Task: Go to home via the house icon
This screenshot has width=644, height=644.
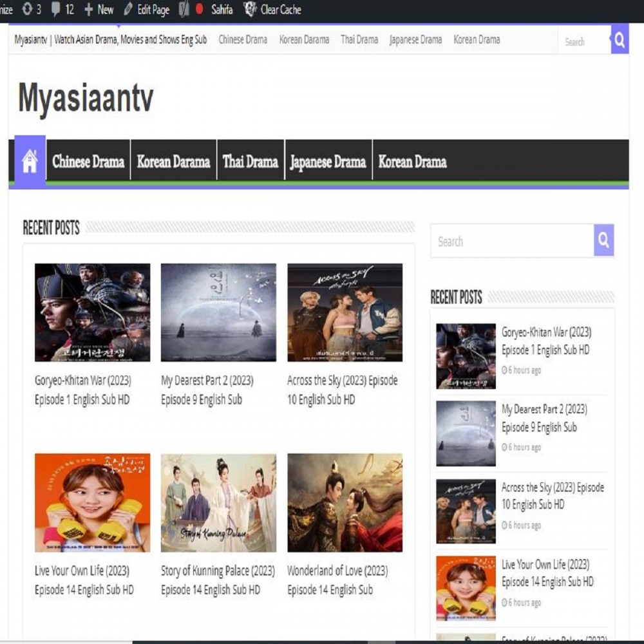Action: (x=30, y=160)
